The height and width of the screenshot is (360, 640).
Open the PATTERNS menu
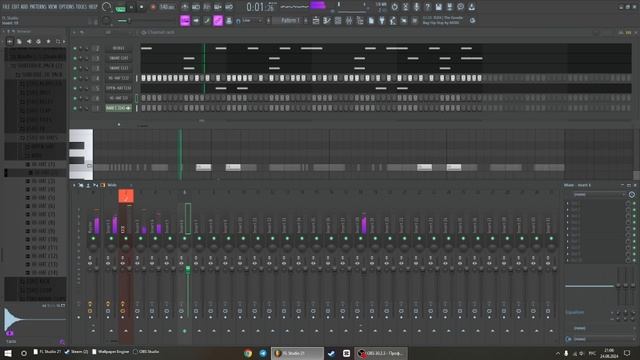(38, 7)
